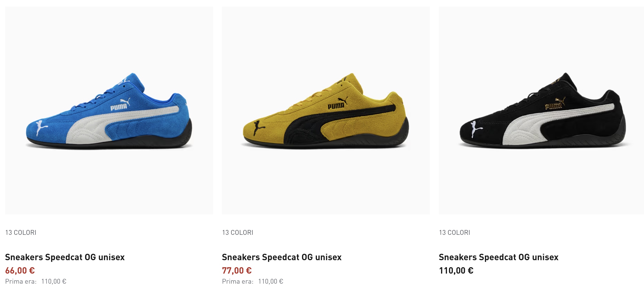Open the Speedcat OG title priced 66,00 €
644x292 pixels.
coord(65,257)
